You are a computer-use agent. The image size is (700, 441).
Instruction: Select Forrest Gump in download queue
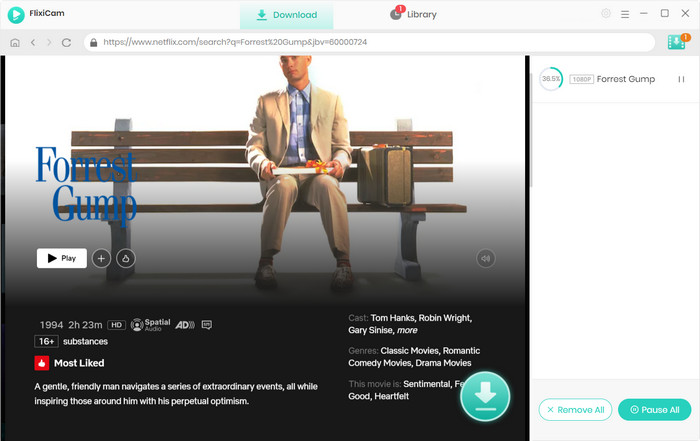click(x=615, y=79)
